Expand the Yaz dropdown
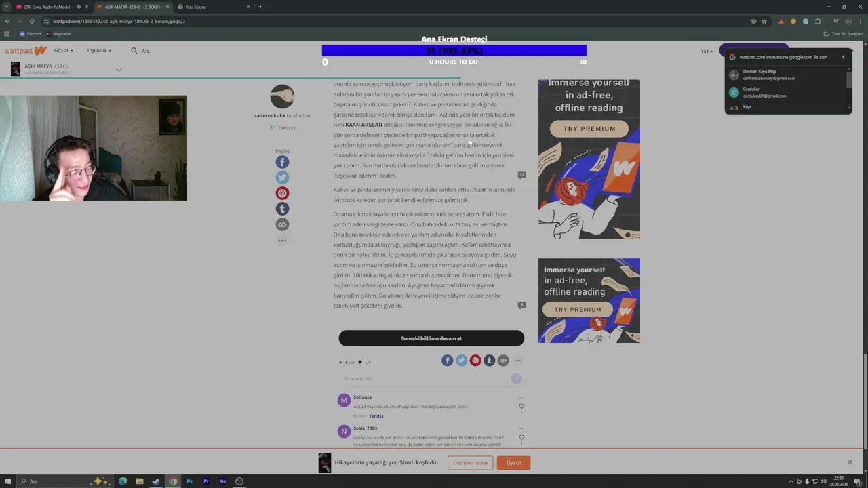The width and height of the screenshot is (868, 488). coord(707,51)
